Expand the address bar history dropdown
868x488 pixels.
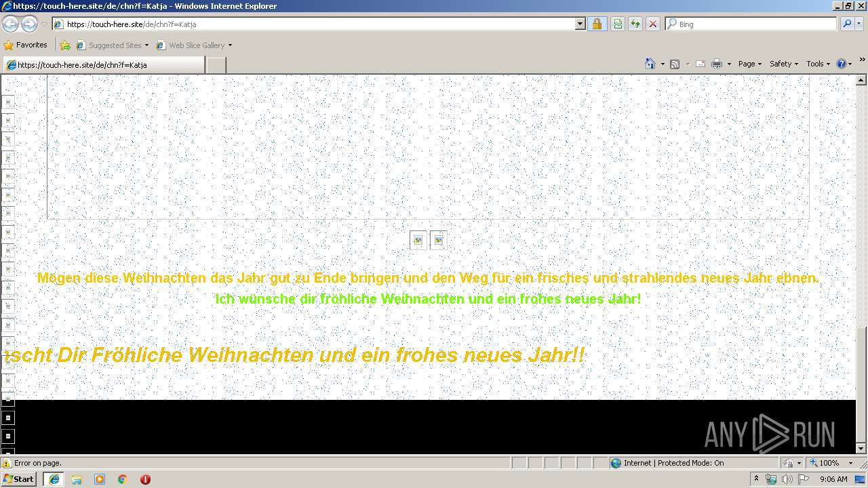click(x=580, y=24)
